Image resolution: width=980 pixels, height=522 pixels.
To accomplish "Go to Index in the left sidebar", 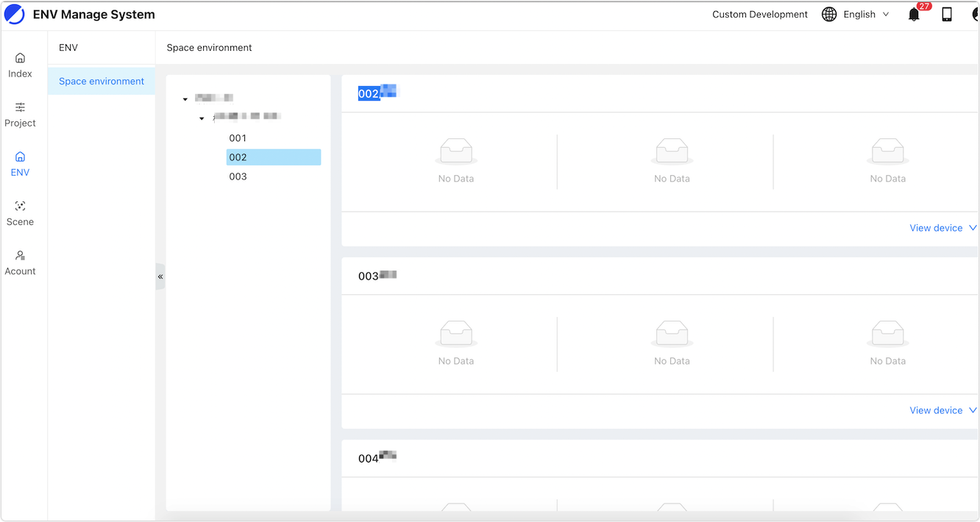I will point(20,65).
